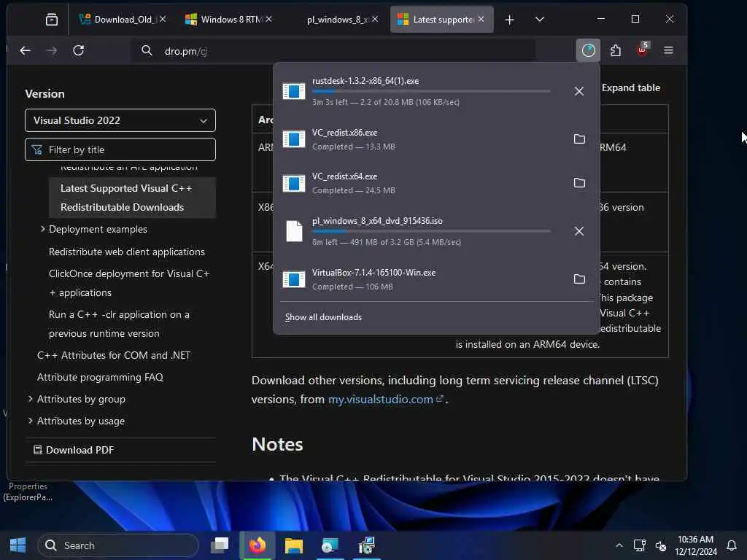The height and width of the screenshot is (560, 747).
Task: Open Windows Start menu
Action: pyautogui.click(x=18, y=545)
